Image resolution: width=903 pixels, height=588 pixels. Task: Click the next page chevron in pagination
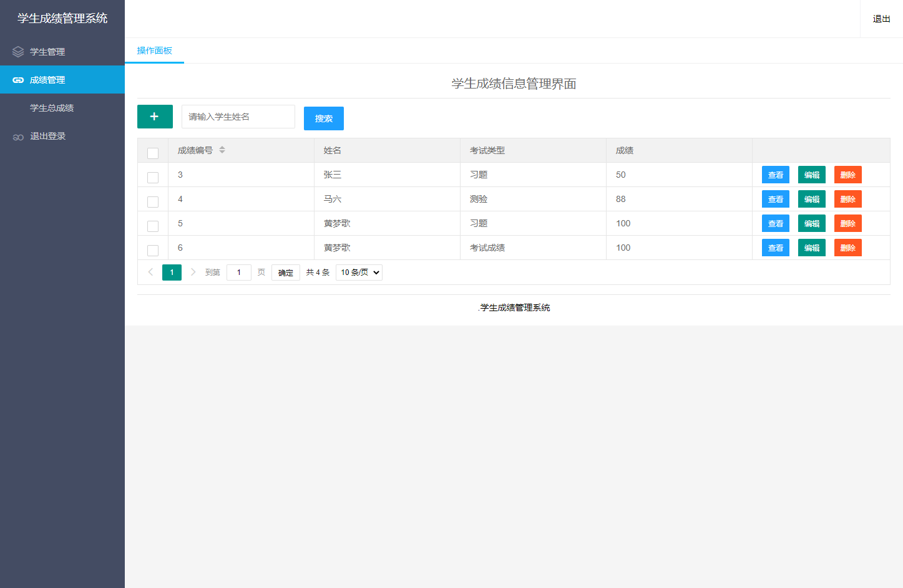click(x=193, y=272)
